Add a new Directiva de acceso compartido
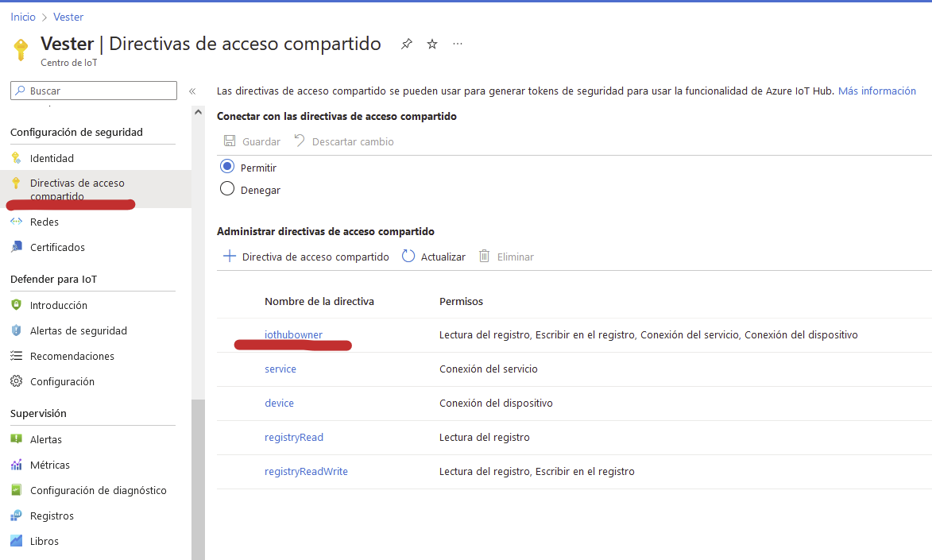932x560 pixels. click(x=306, y=257)
